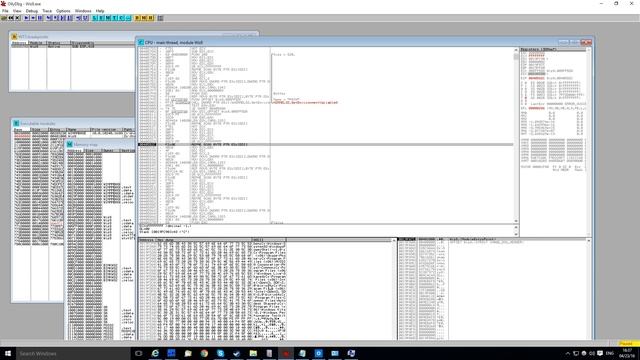Click the Trace over toolbar icon
Viewport: 640px width, 360px height.
69,18
